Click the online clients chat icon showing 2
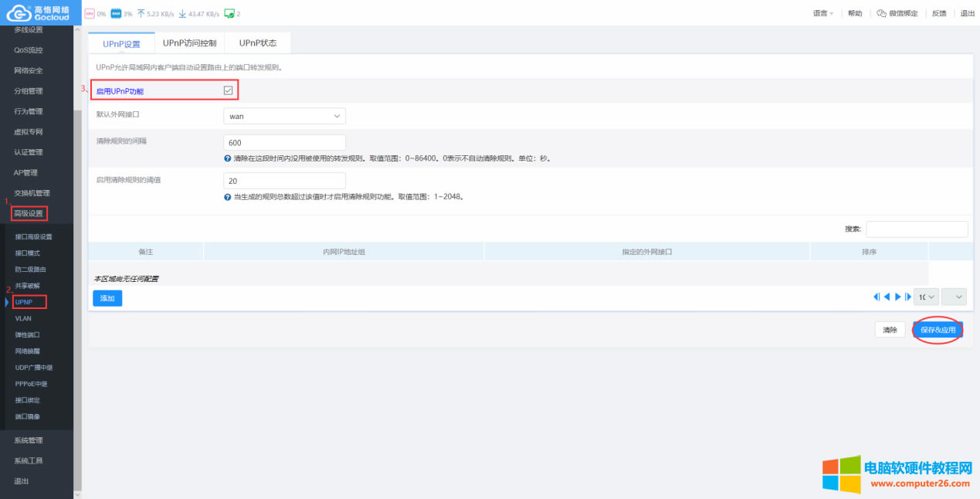Viewport: 980px width, 499px height. click(228, 13)
